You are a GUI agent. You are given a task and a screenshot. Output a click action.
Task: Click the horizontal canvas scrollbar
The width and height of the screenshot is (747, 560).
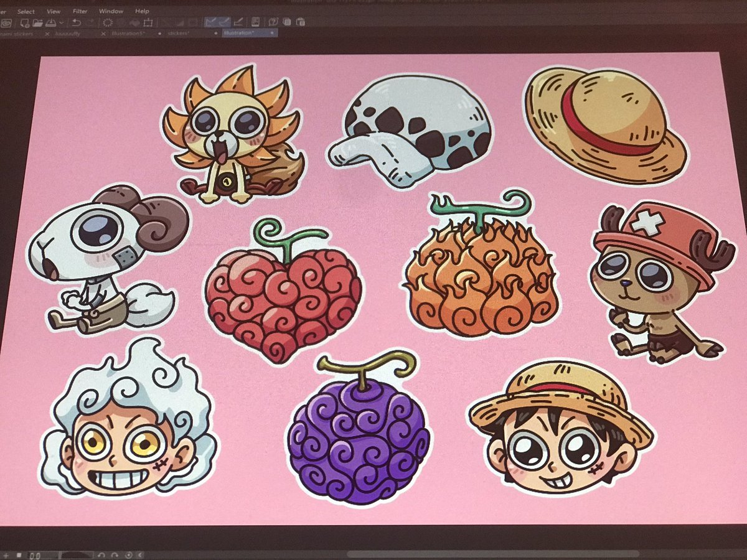492,553
